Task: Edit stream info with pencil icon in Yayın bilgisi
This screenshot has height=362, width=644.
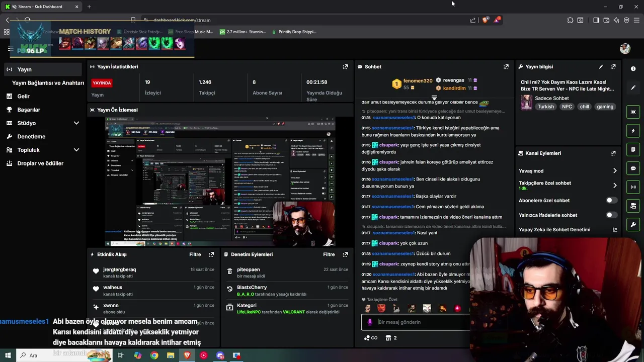Action: (x=601, y=66)
